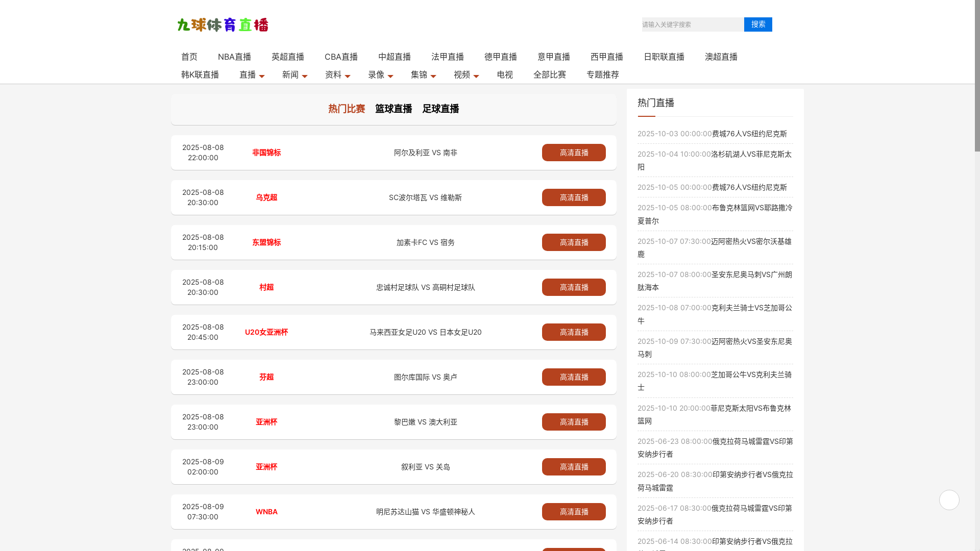
Task: Open the 法甲直播 menu item
Action: pyautogui.click(x=448, y=57)
